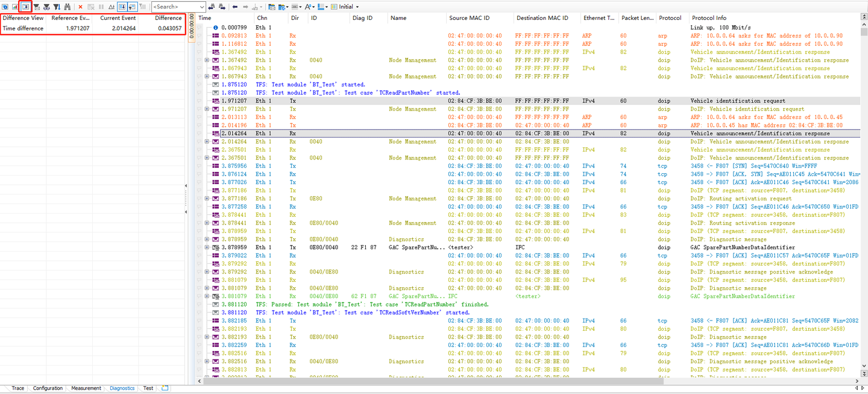Toggle relative time with Δt icon

[112, 7]
